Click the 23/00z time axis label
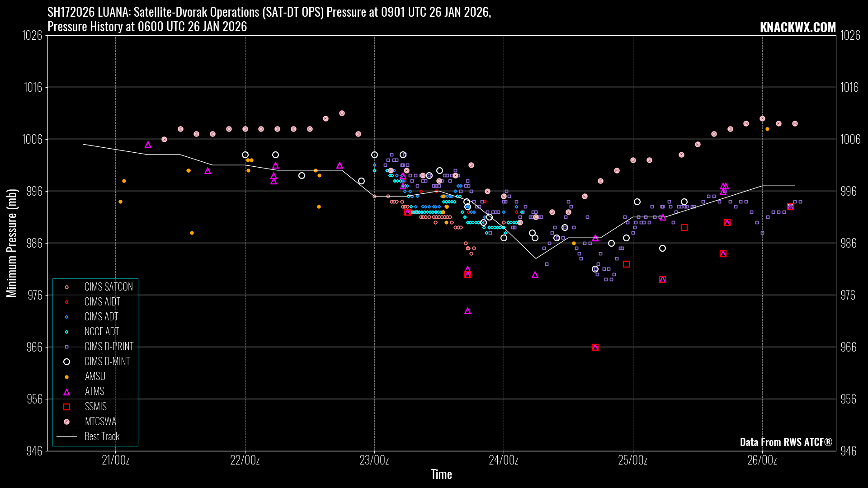This screenshot has height=488, width=868. point(374,460)
